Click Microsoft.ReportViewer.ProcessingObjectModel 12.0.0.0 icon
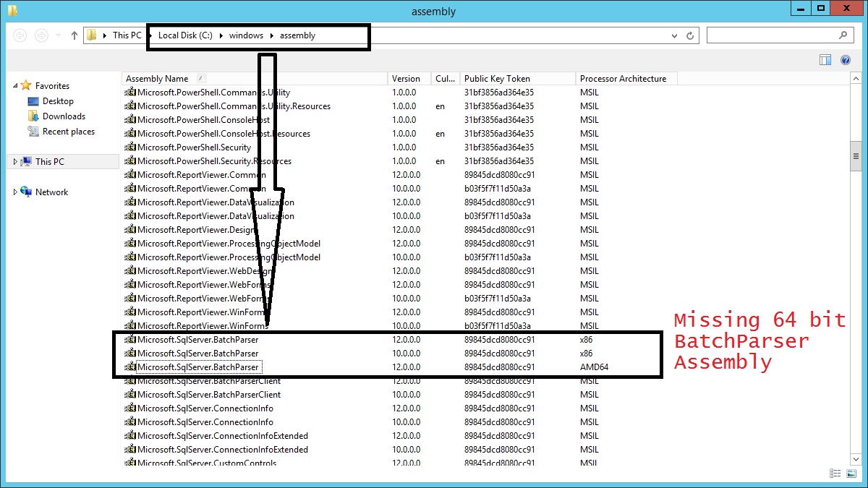 click(130, 244)
